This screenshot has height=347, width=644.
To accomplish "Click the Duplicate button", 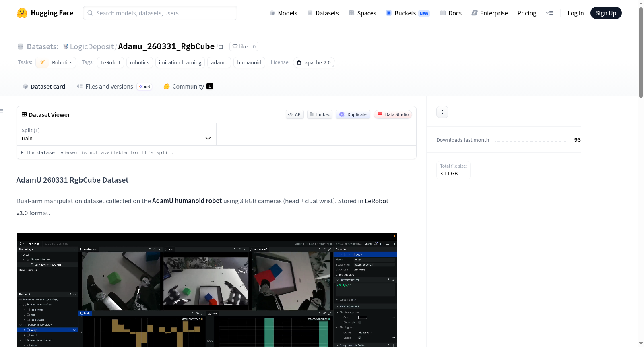I will click(x=353, y=114).
